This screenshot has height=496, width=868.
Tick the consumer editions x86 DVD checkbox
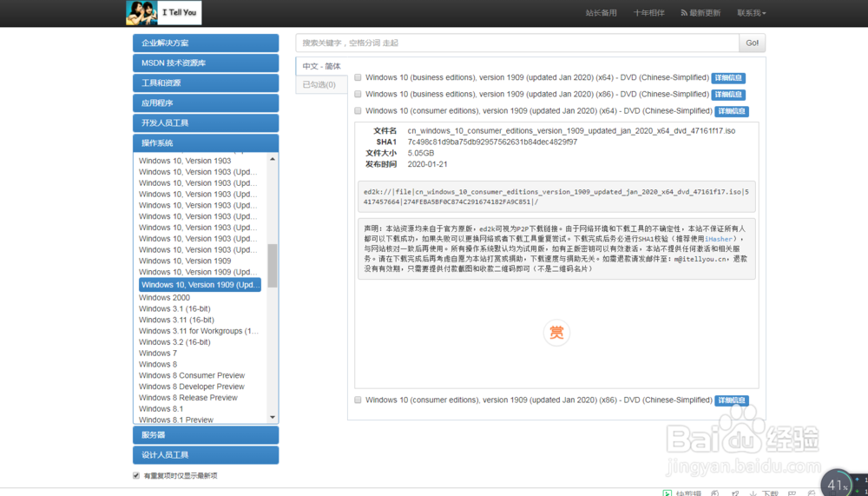(358, 400)
